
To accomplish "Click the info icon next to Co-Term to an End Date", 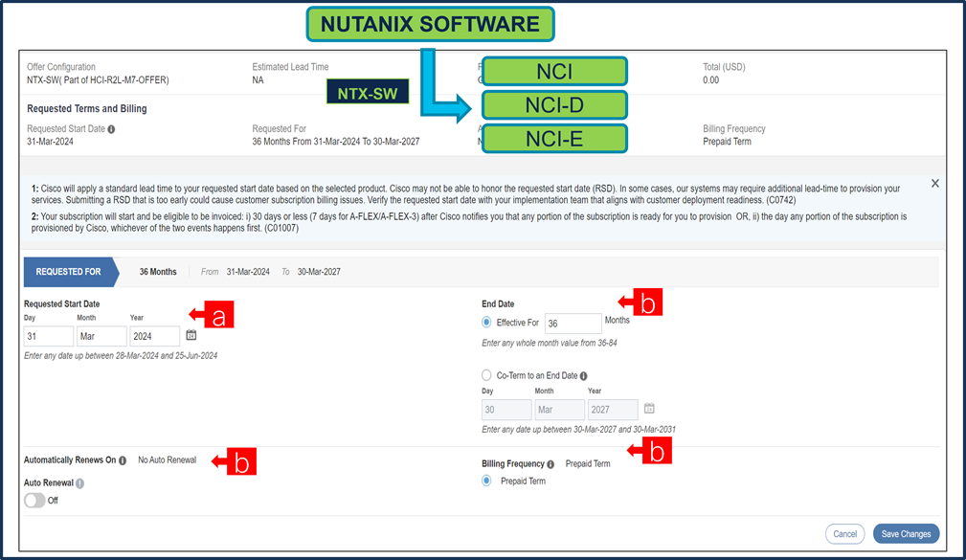I will click(583, 376).
